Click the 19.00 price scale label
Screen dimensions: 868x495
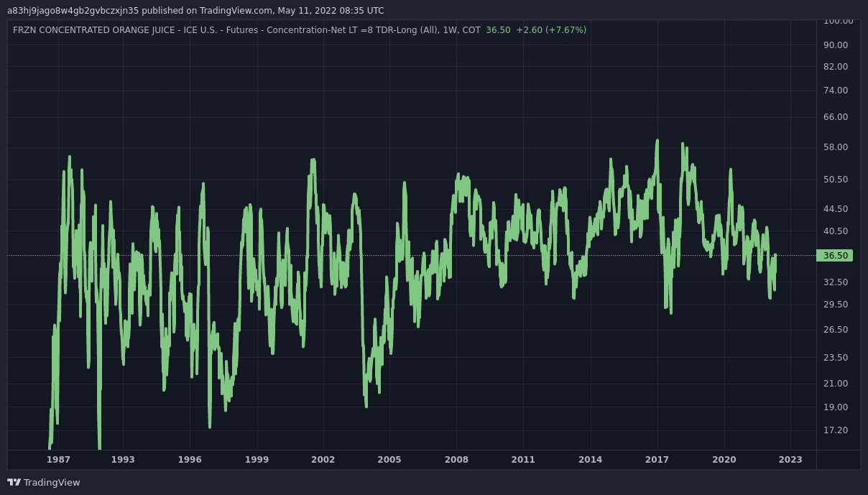836,407
